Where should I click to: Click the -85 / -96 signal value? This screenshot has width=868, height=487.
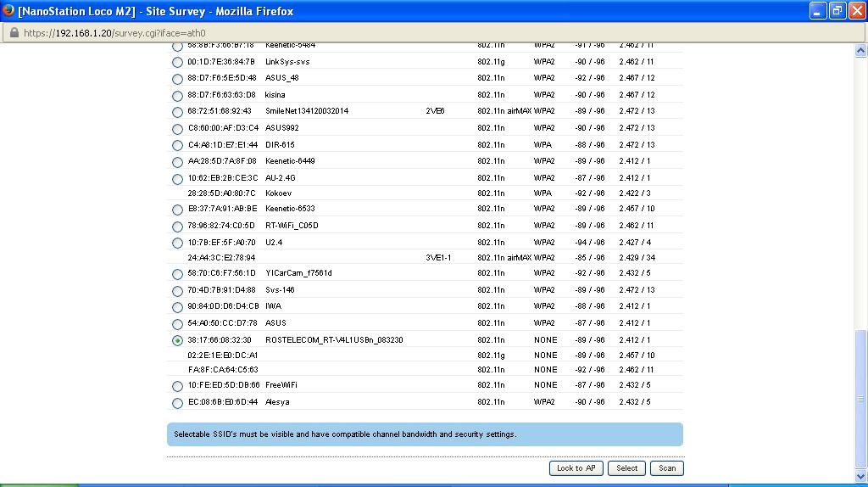(x=590, y=258)
